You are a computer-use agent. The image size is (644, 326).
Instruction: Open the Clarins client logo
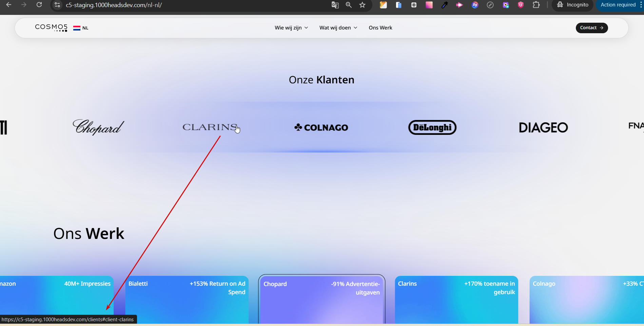210,127
